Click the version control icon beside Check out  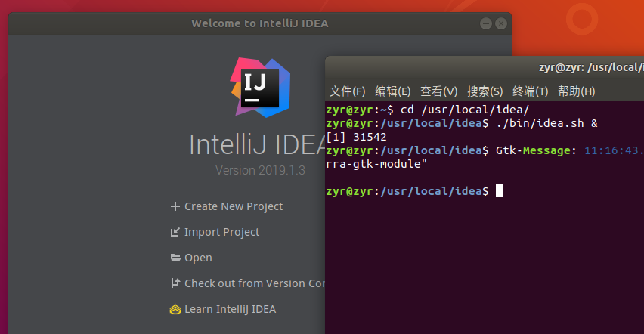pyautogui.click(x=175, y=283)
